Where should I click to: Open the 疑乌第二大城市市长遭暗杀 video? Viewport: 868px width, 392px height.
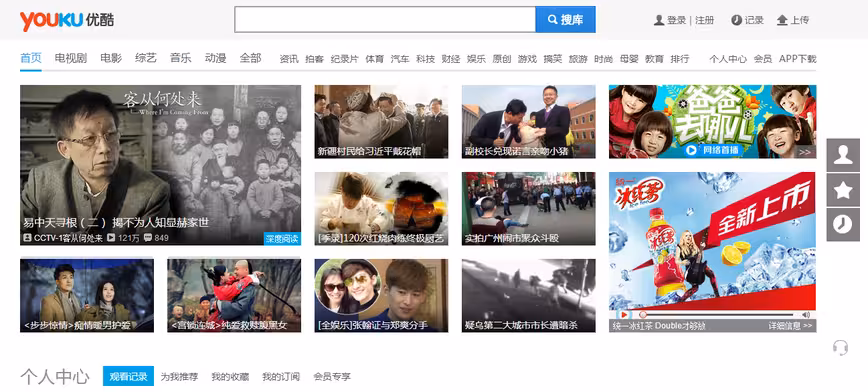pos(529,295)
